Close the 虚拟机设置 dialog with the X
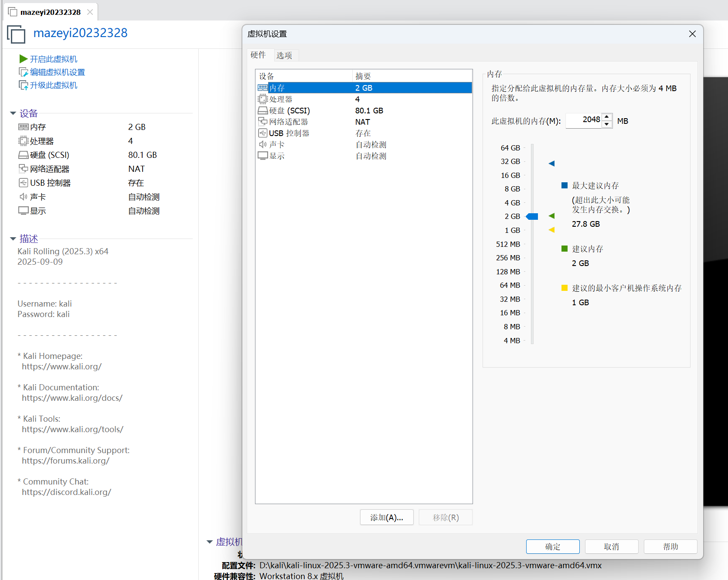 pyautogui.click(x=692, y=34)
